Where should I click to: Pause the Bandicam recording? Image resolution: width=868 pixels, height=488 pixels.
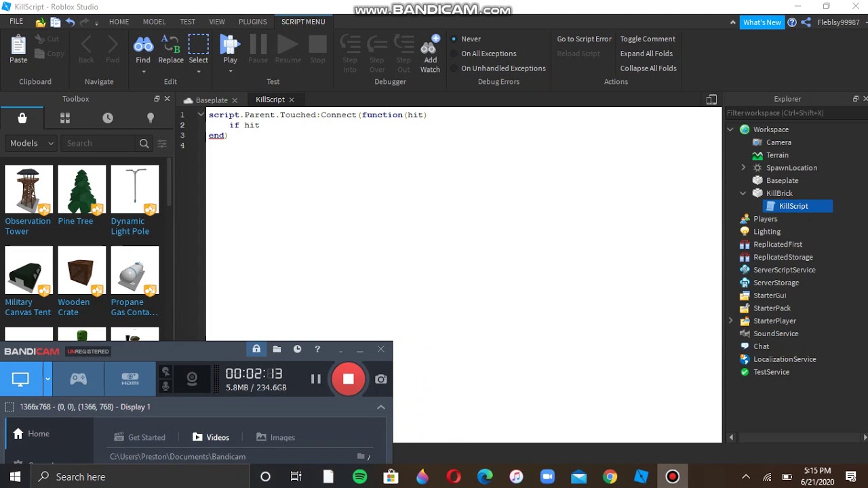click(315, 379)
